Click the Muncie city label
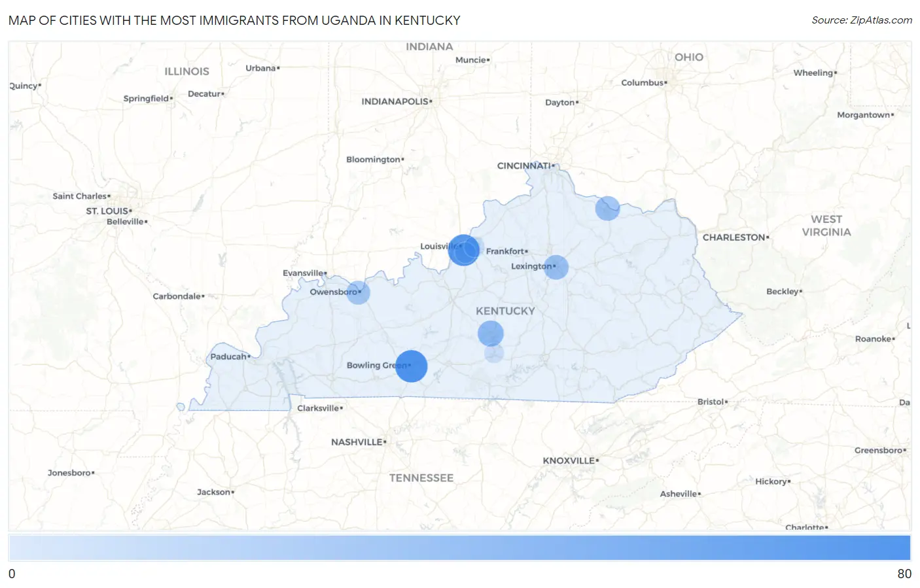The width and height of the screenshot is (920, 588). (x=470, y=60)
